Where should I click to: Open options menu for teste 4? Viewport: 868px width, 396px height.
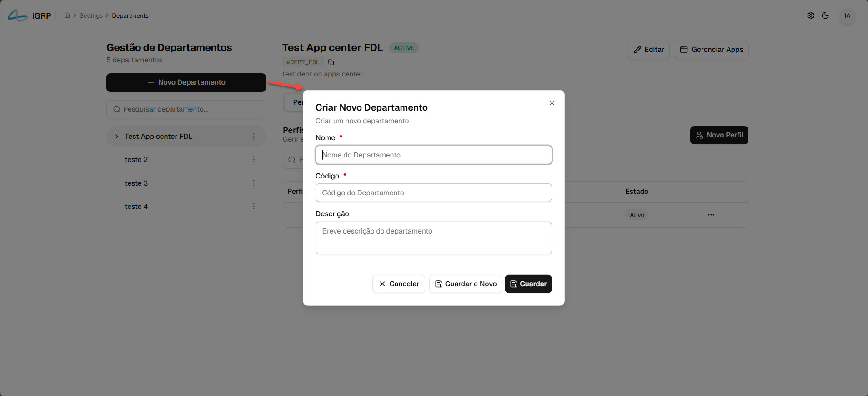coord(254,206)
